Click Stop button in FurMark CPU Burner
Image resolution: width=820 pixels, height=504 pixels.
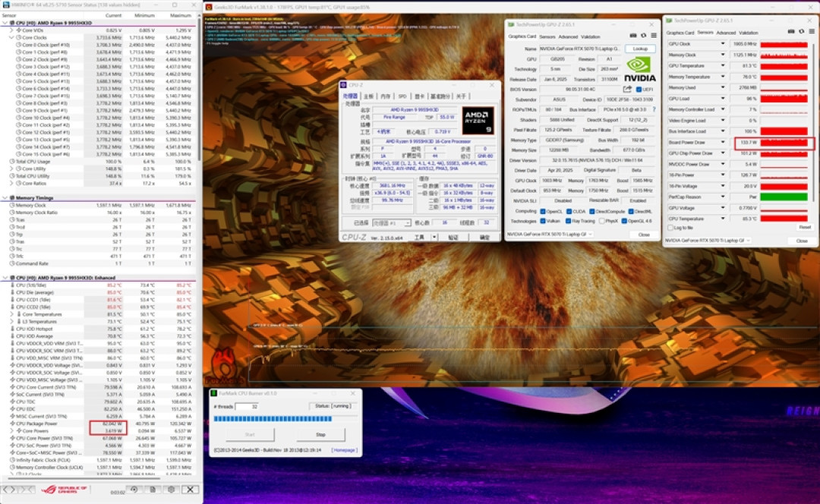tap(320, 434)
